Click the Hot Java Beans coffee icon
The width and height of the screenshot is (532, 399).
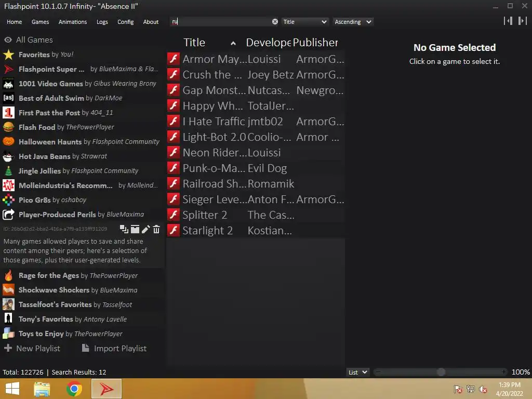(x=8, y=156)
